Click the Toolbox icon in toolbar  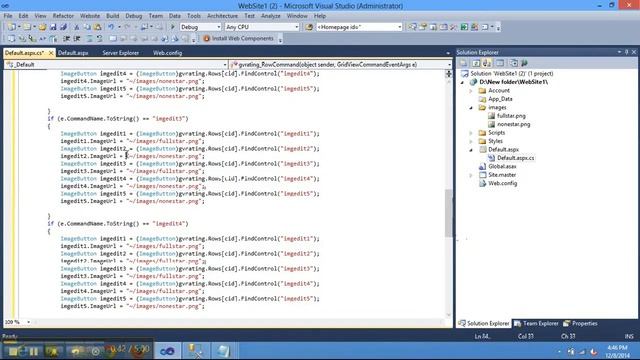tap(453, 27)
